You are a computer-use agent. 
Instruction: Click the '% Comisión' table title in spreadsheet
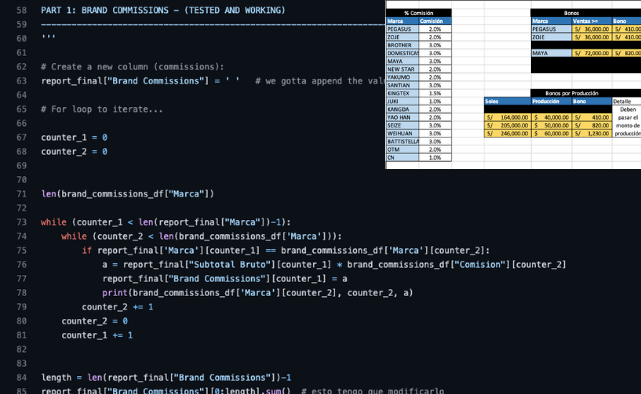419,13
